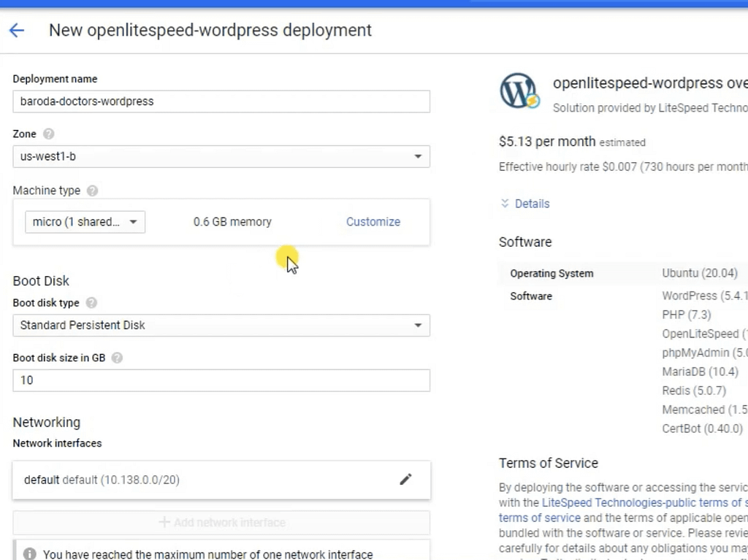
Task: Click the 'Boot Disk' section heading
Action: [x=41, y=281]
